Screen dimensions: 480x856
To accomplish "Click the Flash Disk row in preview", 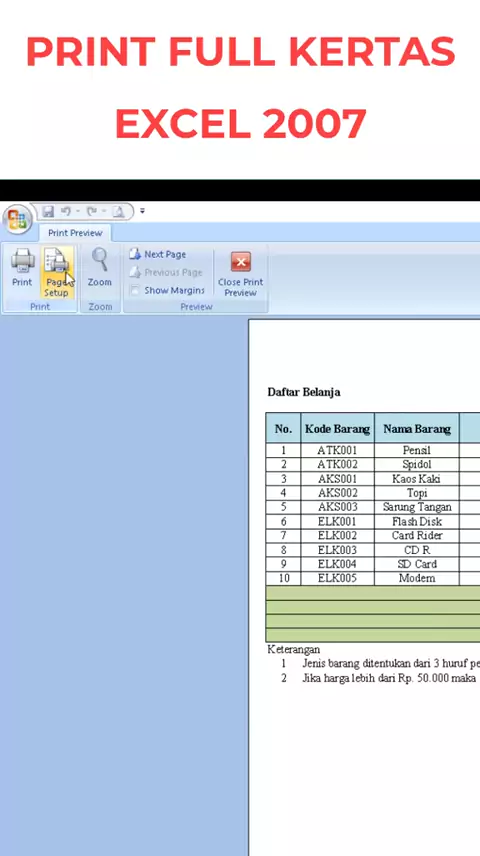I will (373, 521).
